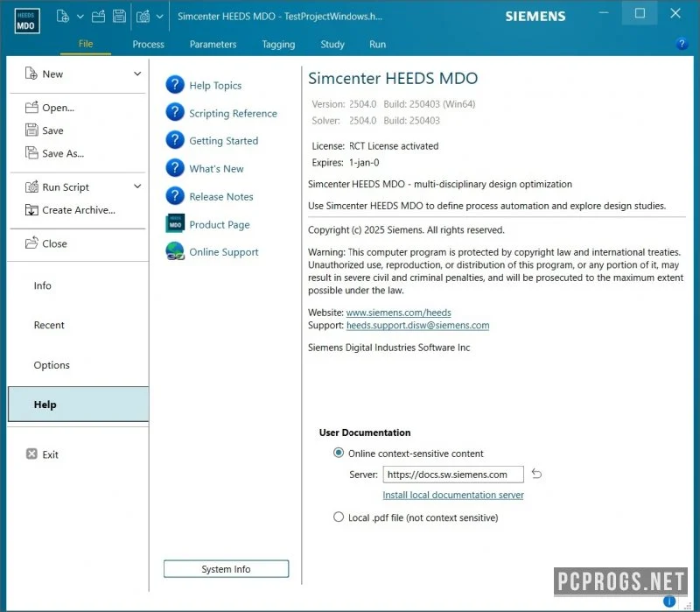The image size is (700, 612).
Task: Click the heeds.support.disw@siemens.com email link
Action: click(x=418, y=325)
